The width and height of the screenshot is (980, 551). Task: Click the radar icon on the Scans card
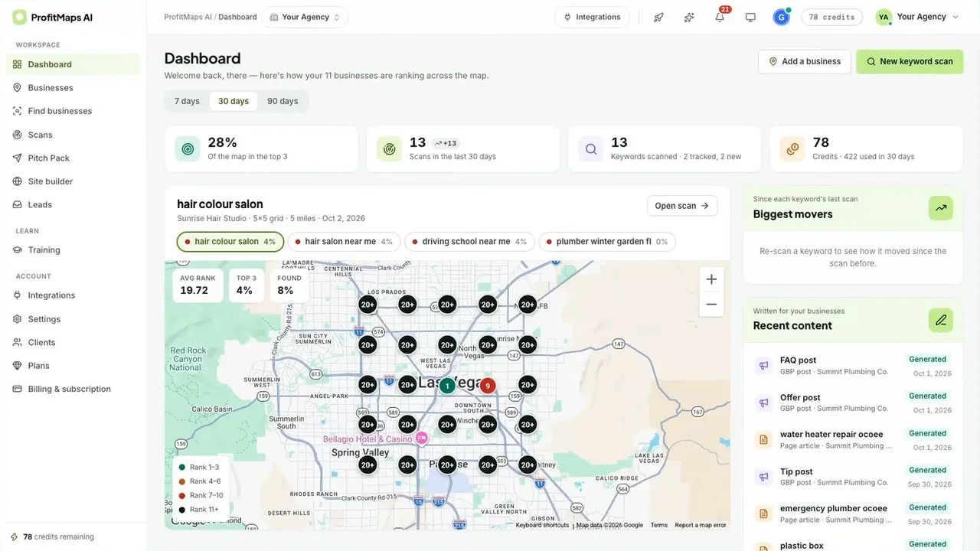[x=389, y=149]
